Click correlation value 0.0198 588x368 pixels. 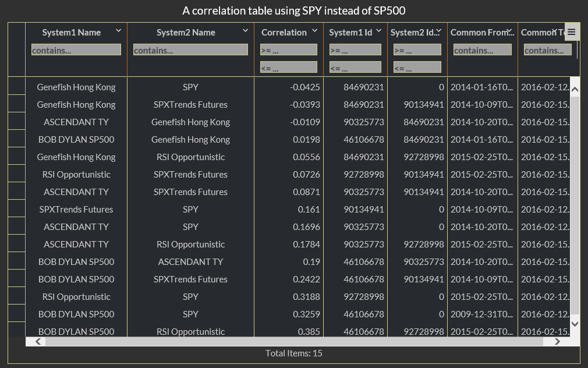pyautogui.click(x=306, y=140)
